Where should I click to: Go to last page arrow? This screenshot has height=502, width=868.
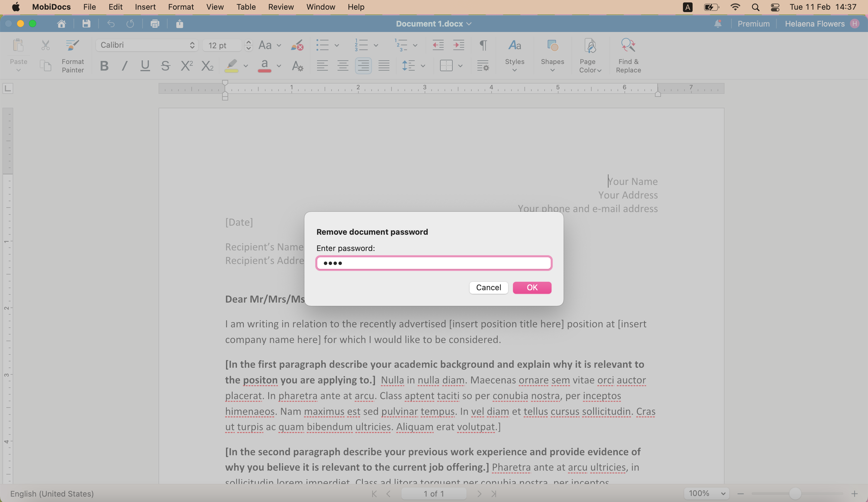pyautogui.click(x=494, y=494)
